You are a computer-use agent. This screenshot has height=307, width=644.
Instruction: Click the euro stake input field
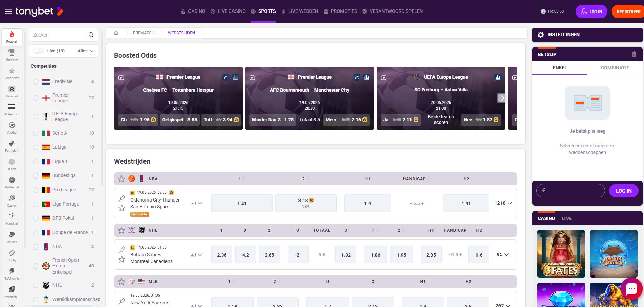[571, 191]
